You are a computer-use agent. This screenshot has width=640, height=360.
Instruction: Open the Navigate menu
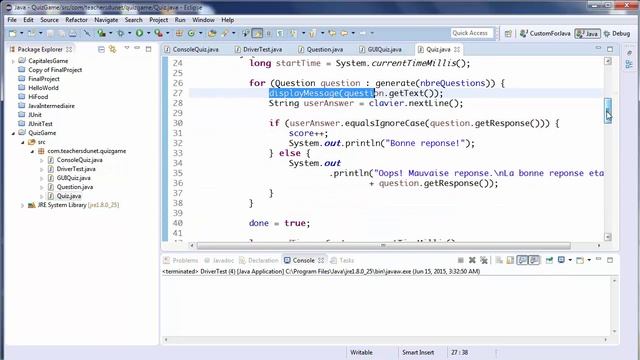(x=106, y=20)
